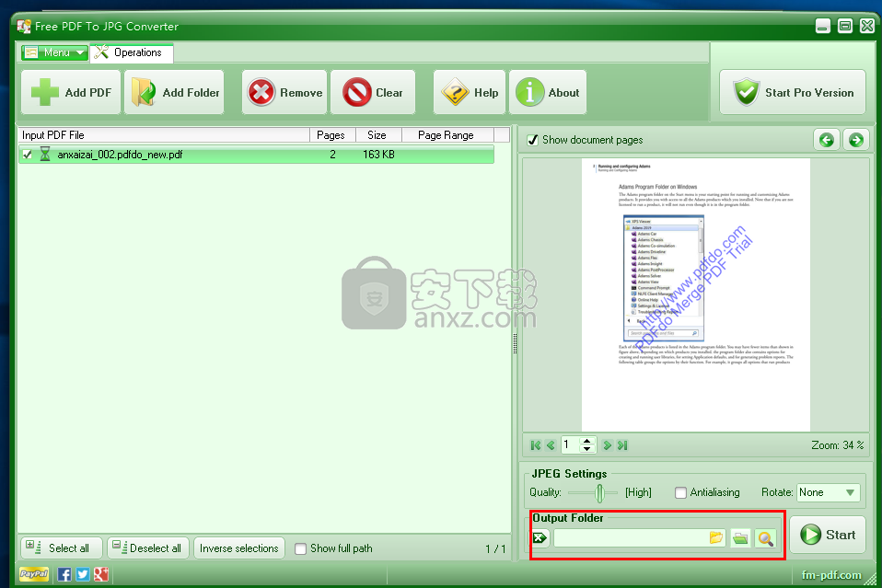Enable Show full path checkbox
Screen dimensions: 882x588
click(301, 548)
